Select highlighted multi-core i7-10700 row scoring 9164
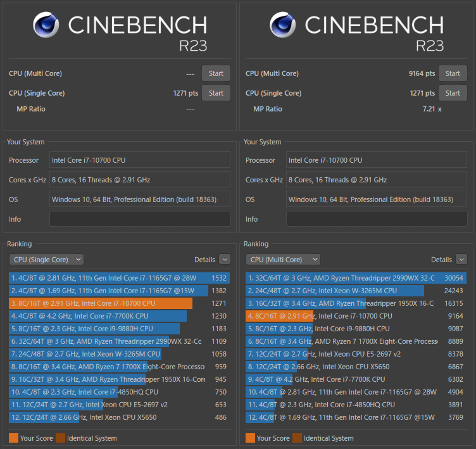This screenshot has width=476, height=449. (356, 316)
